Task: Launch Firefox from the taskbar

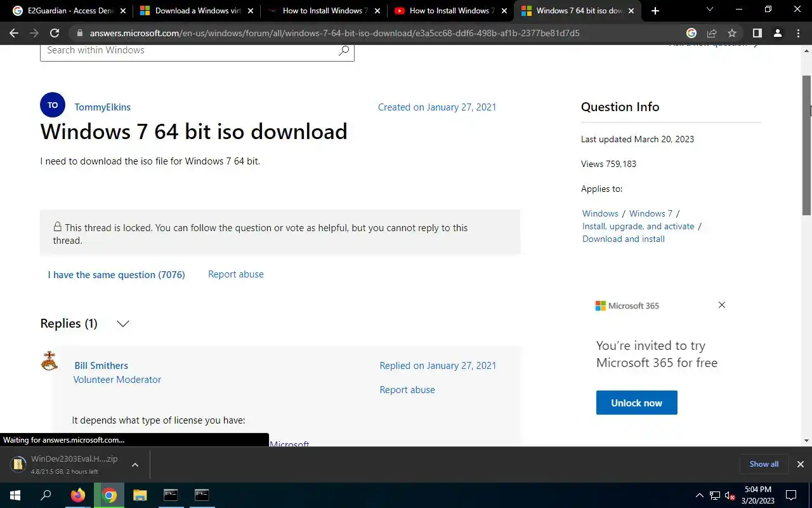Action: tap(78, 495)
